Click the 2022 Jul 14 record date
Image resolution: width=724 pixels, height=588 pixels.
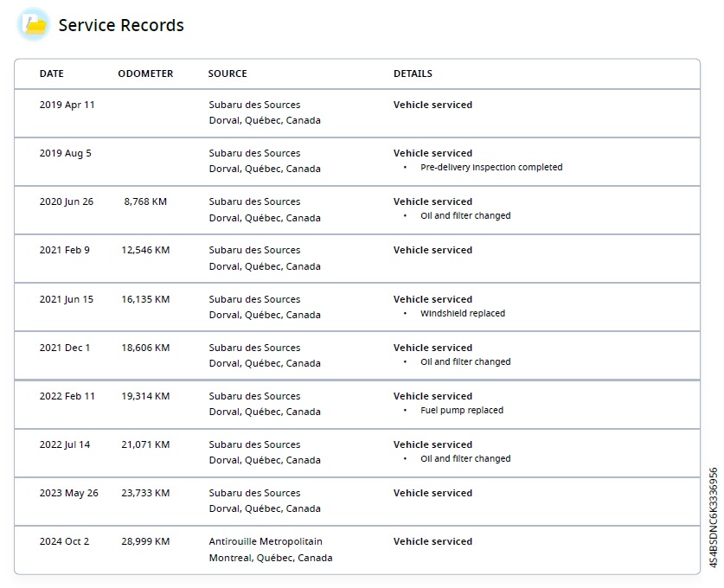point(65,444)
